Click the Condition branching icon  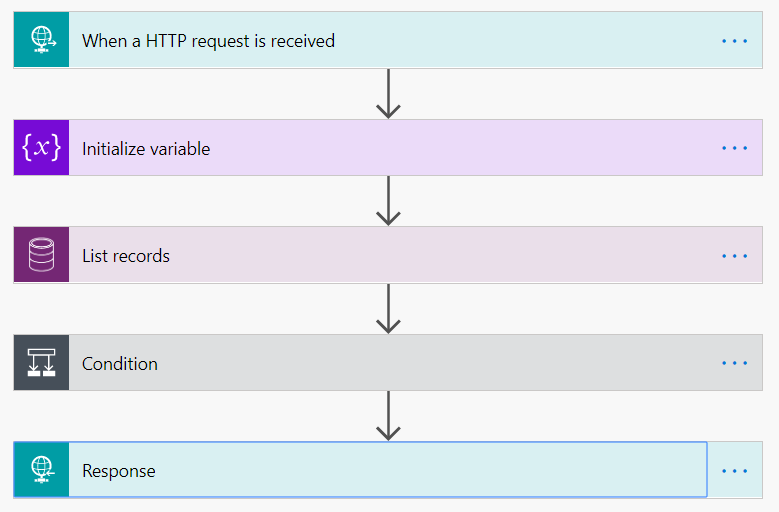click(41, 363)
